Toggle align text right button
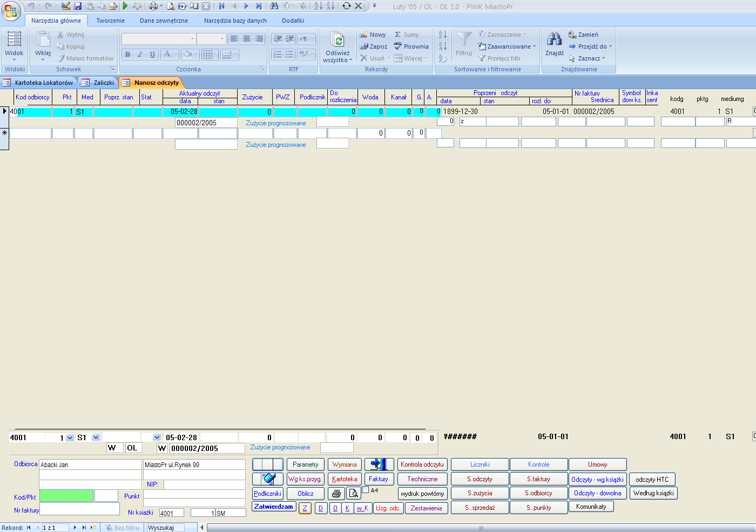The image size is (756, 532). click(x=259, y=39)
